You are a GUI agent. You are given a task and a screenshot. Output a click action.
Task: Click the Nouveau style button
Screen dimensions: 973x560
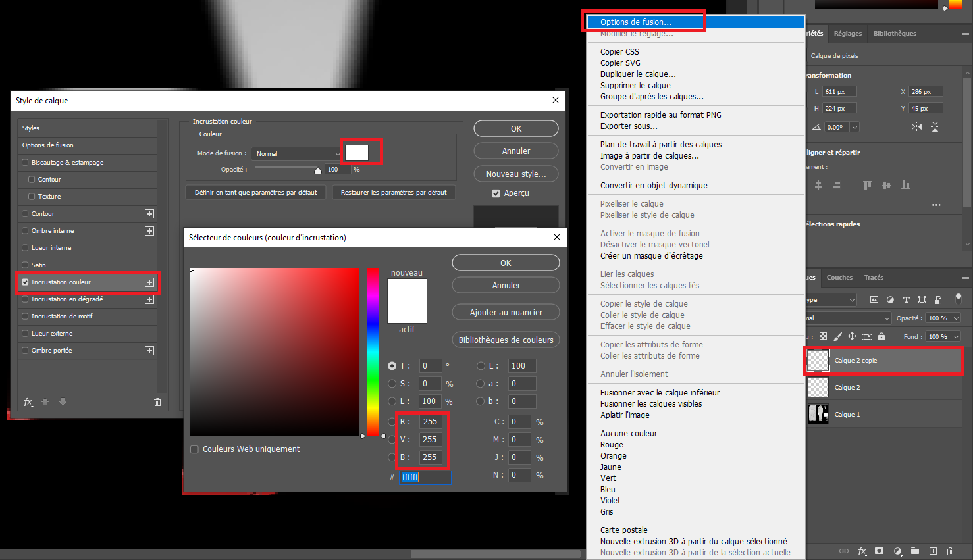click(515, 174)
